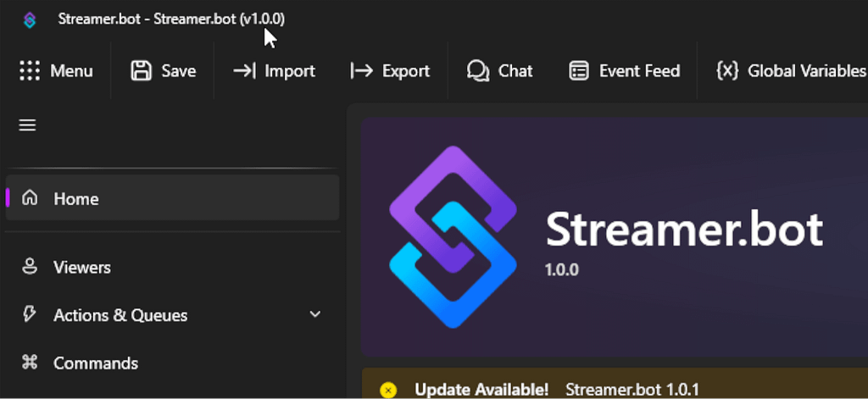Click the Export arrow icon
This screenshot has width=868, height=399.
tap(362, 71)
